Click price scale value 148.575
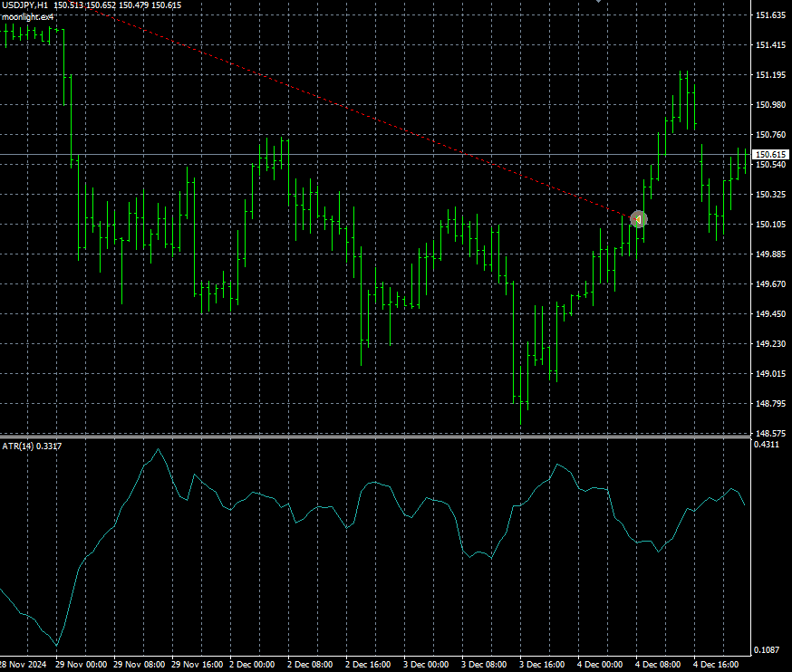Viewport: 792px width, 672px height. pos(770,433)
